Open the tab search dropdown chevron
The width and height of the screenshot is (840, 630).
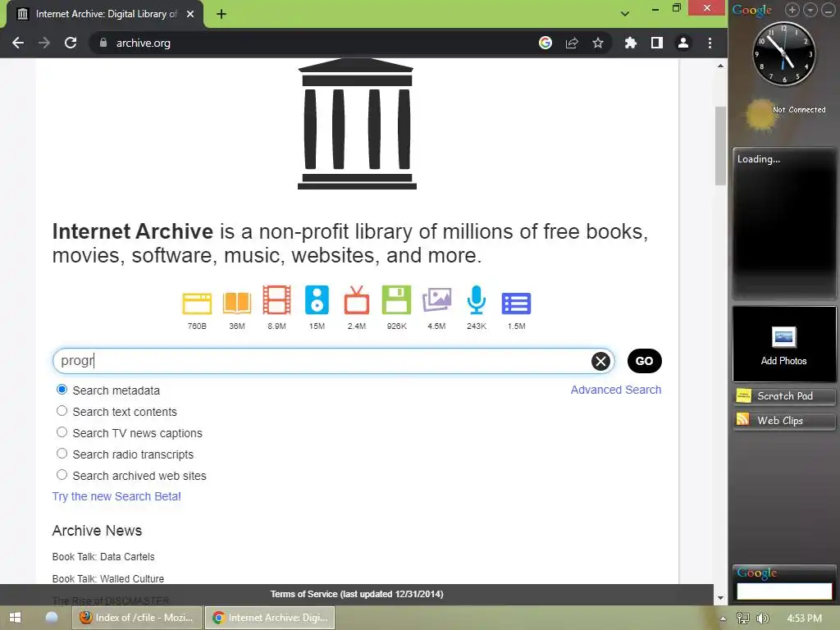[624, 13]
